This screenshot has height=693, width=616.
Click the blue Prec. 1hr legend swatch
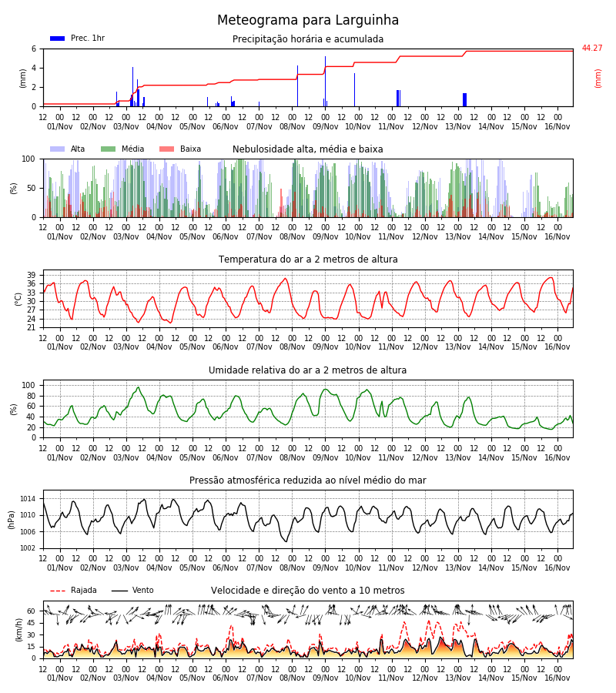(58, 38)
